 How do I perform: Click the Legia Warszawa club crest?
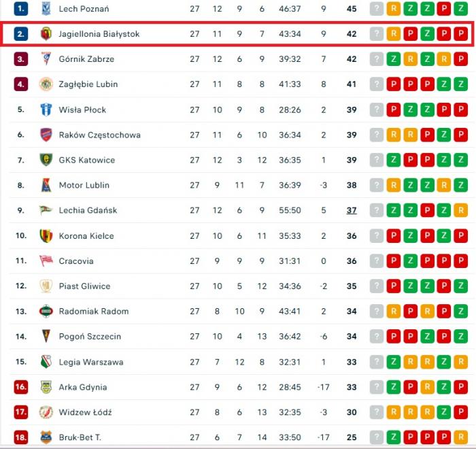coord(46,362)
